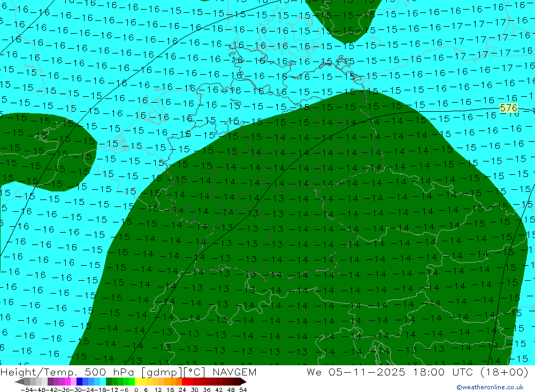Click the 24 value under the color scale
The width and height of the screenshot is (535, 392).
click(182, 390)
